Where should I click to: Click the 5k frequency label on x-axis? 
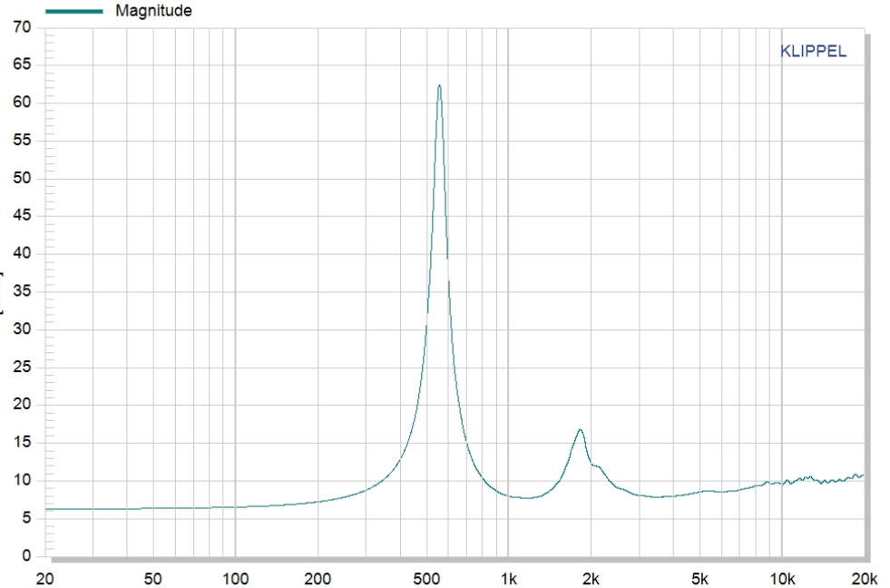699,578
